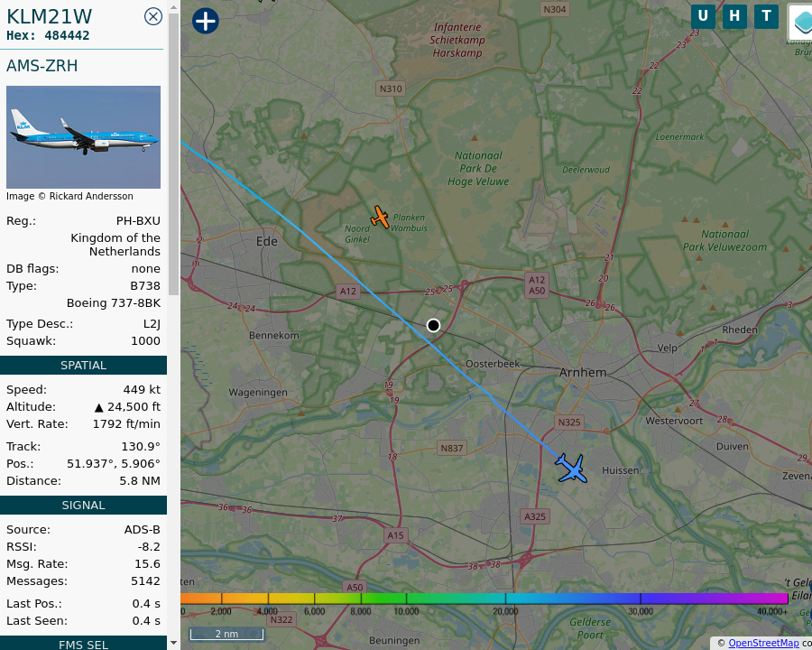Click the black site position marker
Viewport: 812px width, 650px height.
pyautogui.click(x=433, y=325)
